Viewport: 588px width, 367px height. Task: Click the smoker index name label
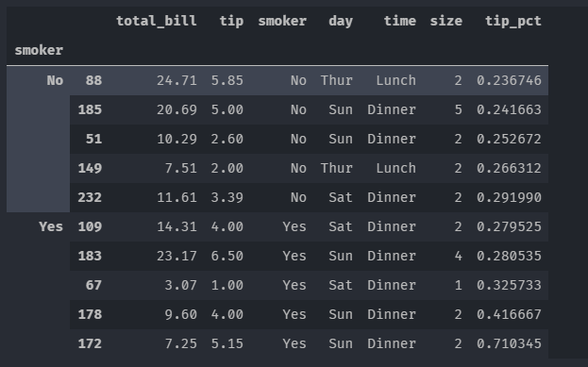click(39, 50)
